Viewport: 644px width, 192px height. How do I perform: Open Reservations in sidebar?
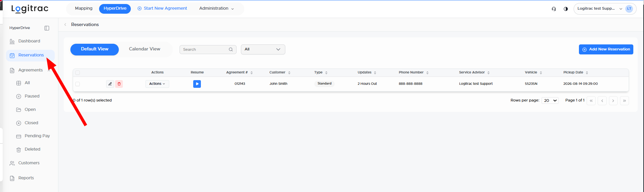click(x=30, y=55)
